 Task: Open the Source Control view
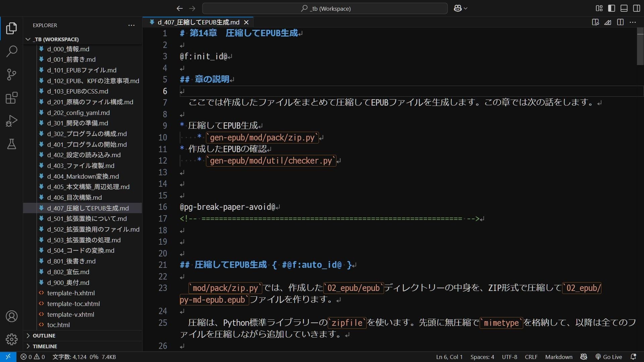(x=12, y=74)
